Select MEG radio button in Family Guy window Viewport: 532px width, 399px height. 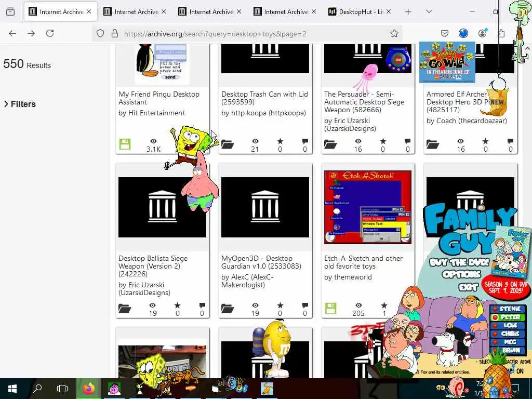[495, 342]
